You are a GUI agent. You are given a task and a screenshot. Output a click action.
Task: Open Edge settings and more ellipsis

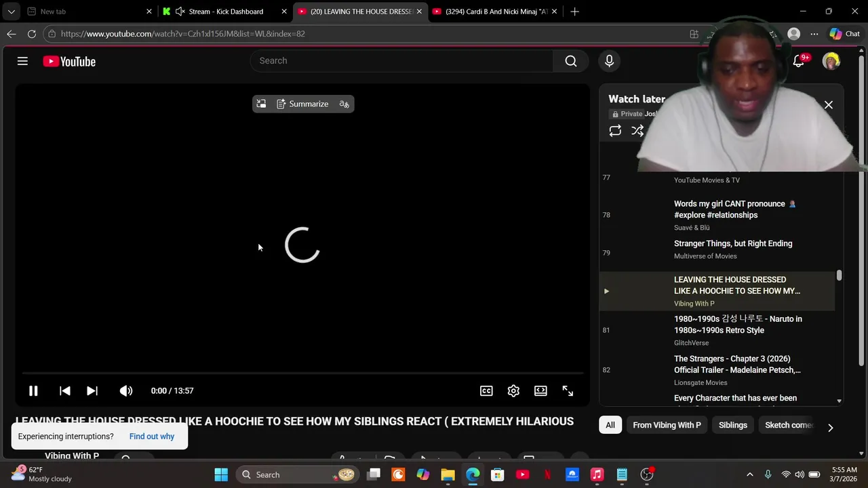[814, 34]
